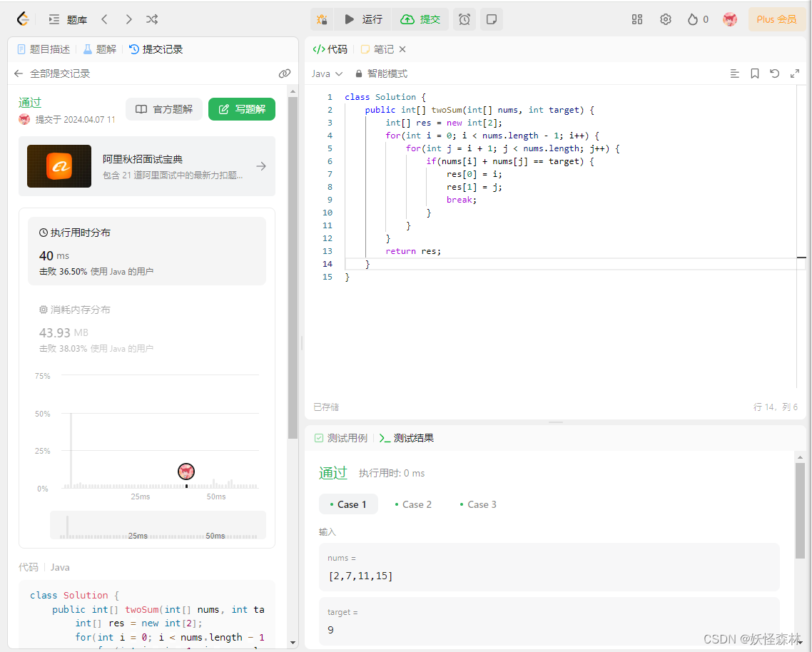Click submitter avatar beside 提交于 date
812x652 pixels.
[24, 120]
